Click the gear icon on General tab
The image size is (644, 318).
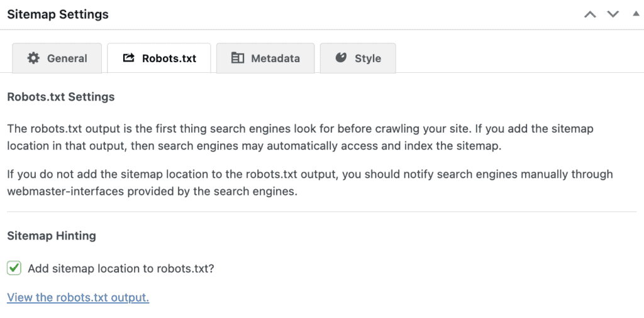(x=33, y=58)
